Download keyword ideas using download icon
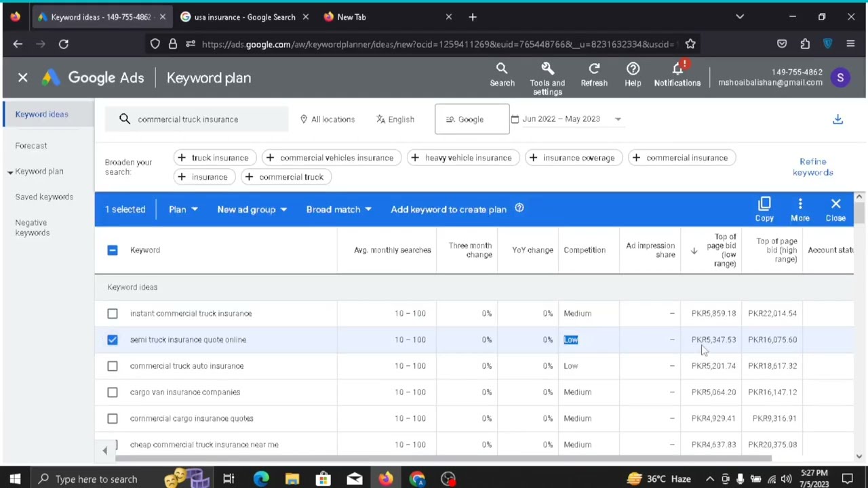The width and height of the screenshot is (868, 488). [837, 119]
